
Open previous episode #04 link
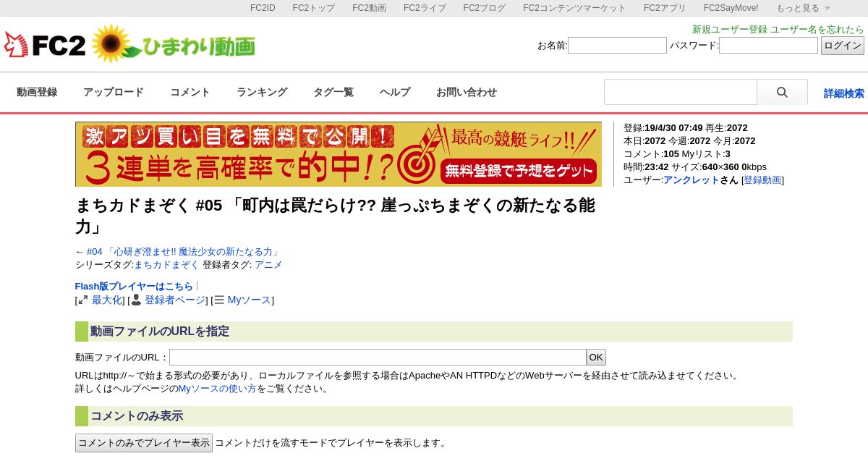[184, 251]
